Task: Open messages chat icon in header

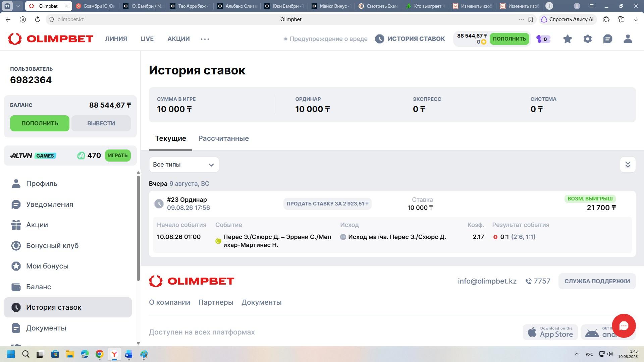Action: pyautogui.click(x=607, y=39)
